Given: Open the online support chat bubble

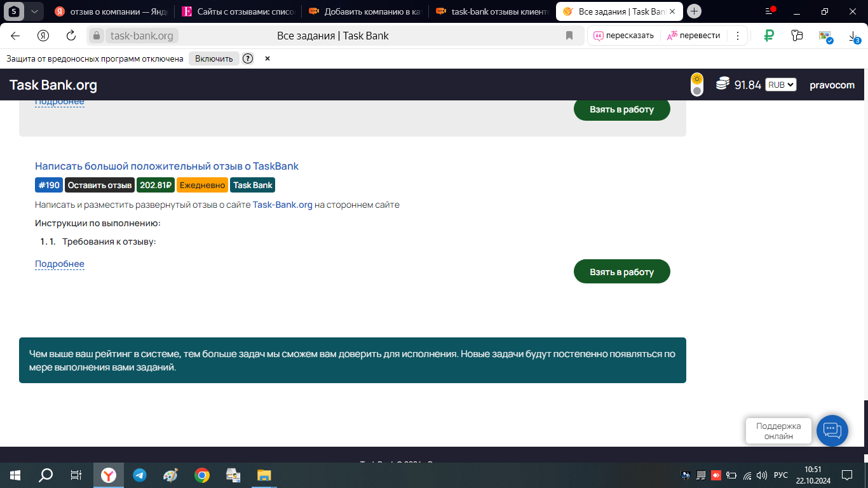Looking at the screenshot, I should [832, 431].
